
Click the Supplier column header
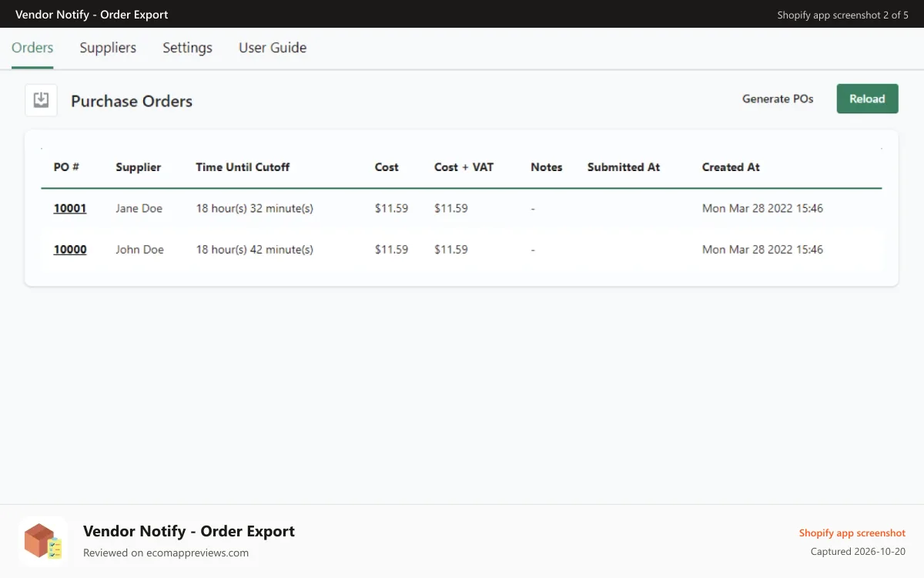(139, 167)
